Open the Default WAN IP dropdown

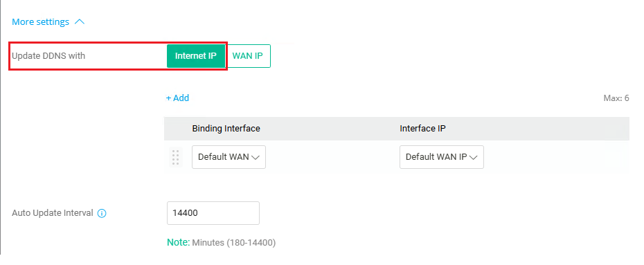(x=442, y=156)
